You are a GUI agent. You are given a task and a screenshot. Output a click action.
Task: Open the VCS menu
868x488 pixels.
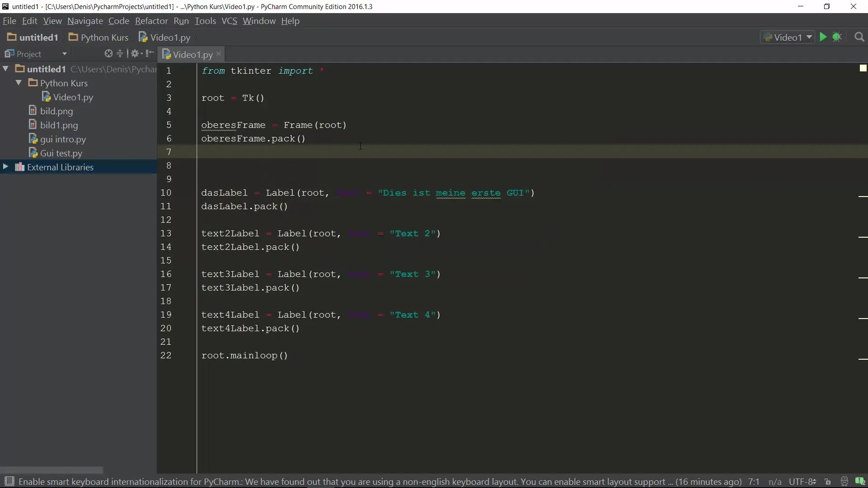[229, 21]
